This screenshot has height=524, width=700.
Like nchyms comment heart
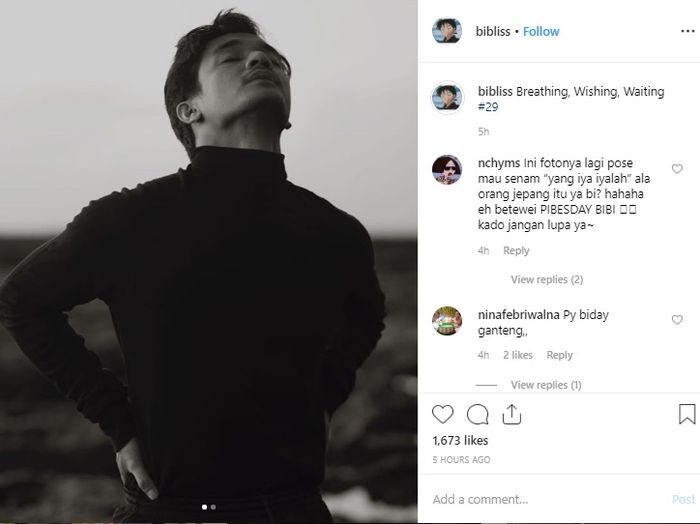click(677, 169)
